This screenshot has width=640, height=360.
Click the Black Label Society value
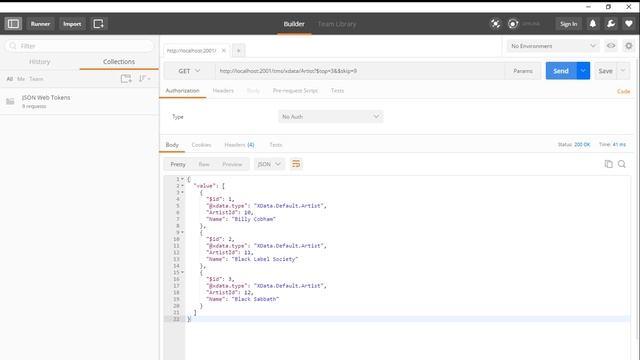(x=264, y=259)
